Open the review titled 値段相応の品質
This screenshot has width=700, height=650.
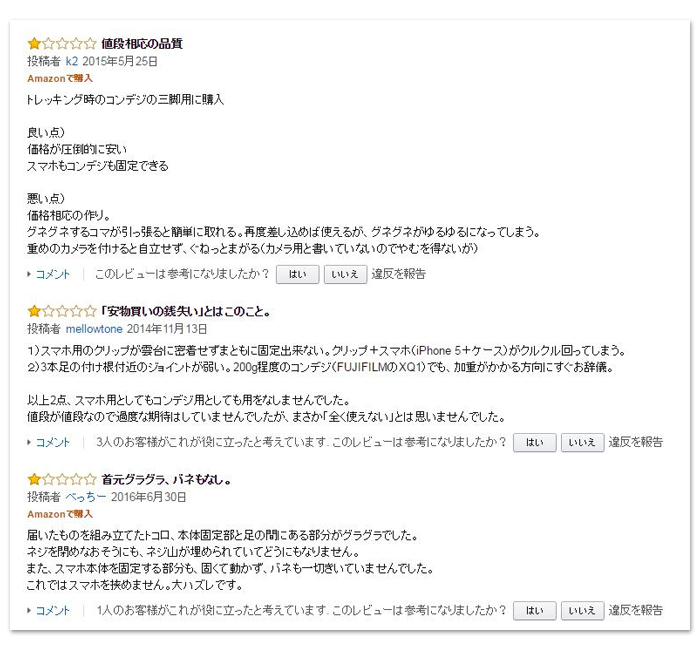click(142, 44)
